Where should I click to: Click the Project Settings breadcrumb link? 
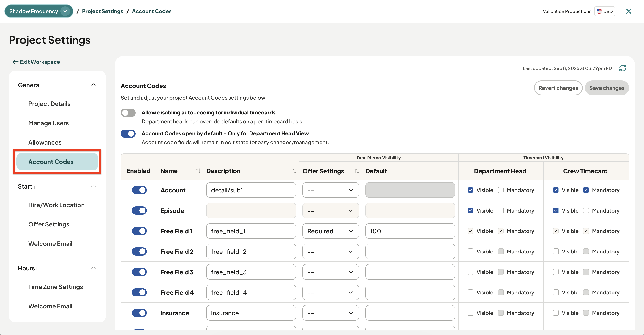(x=102, y=11)
